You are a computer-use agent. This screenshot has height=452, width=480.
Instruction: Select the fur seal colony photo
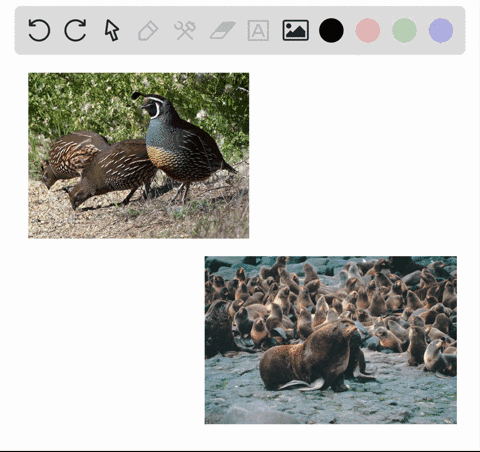[331, 340]
